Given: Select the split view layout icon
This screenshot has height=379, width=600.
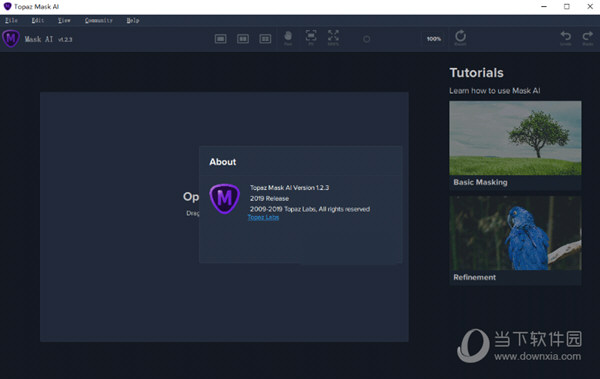Looking at the screenshot, I should [x=243, y=39].
